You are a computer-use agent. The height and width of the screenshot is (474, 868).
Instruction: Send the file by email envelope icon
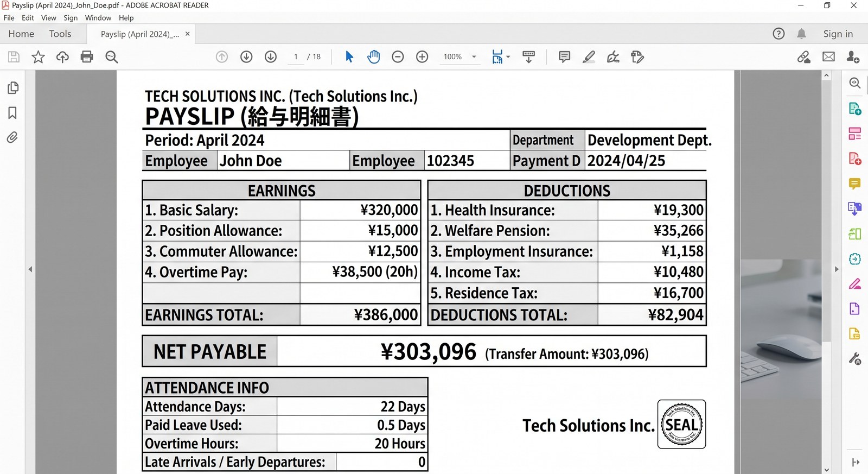pyautogui.click(x=828, y=56)
